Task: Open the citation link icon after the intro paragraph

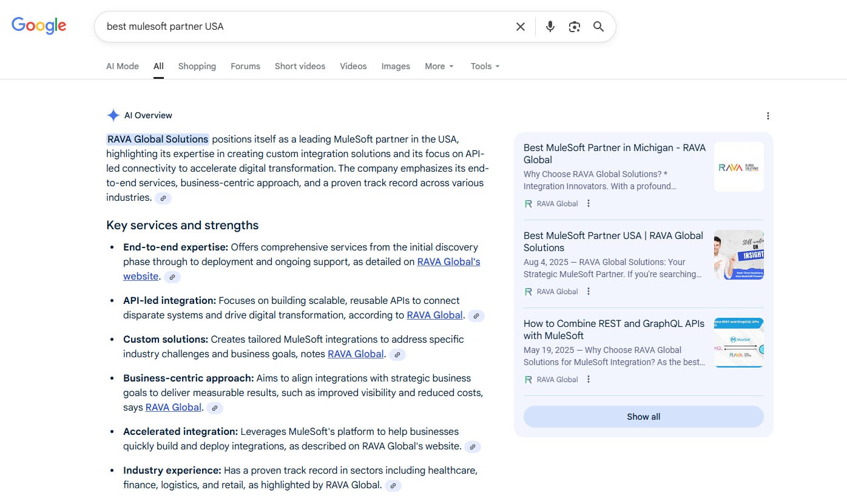Action: pos(163,198)
